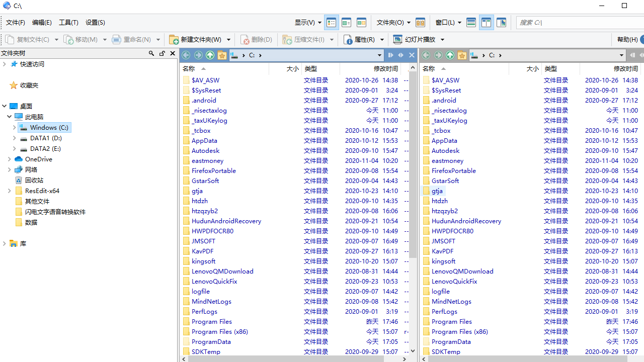
Task: Expand the left panel address dropdown
Action: 380,55
